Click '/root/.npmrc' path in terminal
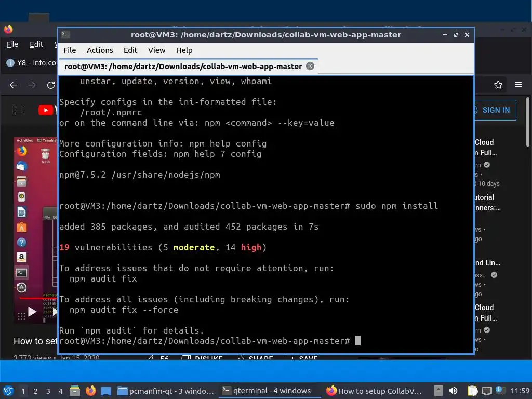The width and height of the screenshot is (532, 399). click(111, 112)
